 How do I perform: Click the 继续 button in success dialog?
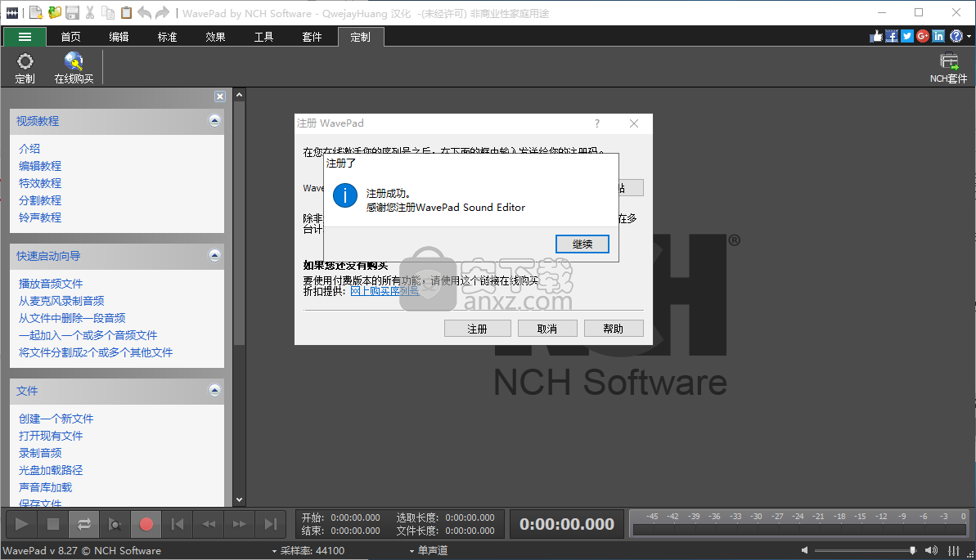pyautogui.click(x=582, y=244)
